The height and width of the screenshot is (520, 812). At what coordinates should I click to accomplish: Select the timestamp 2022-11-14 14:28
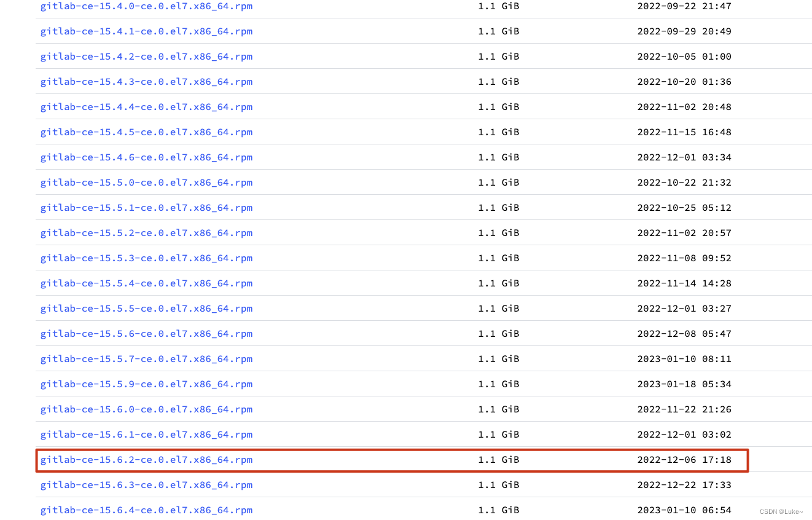pyautogui.click(x=684, y=283)
